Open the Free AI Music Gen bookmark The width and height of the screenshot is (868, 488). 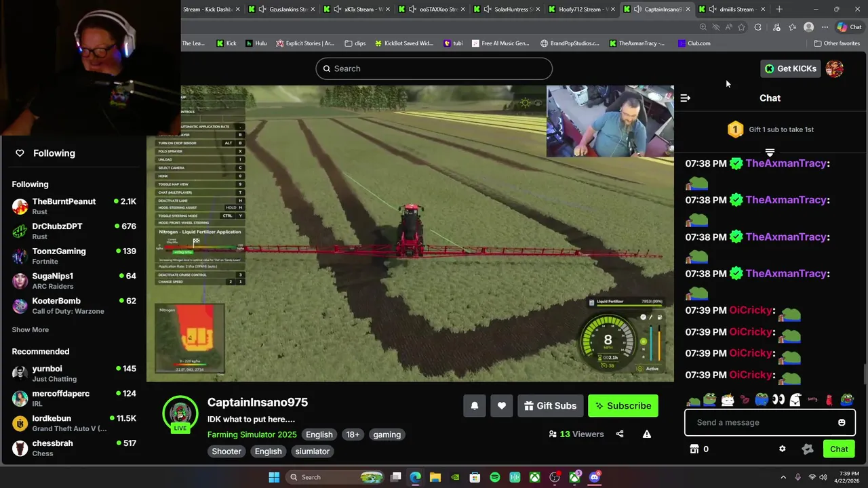[x=500, y=43]
